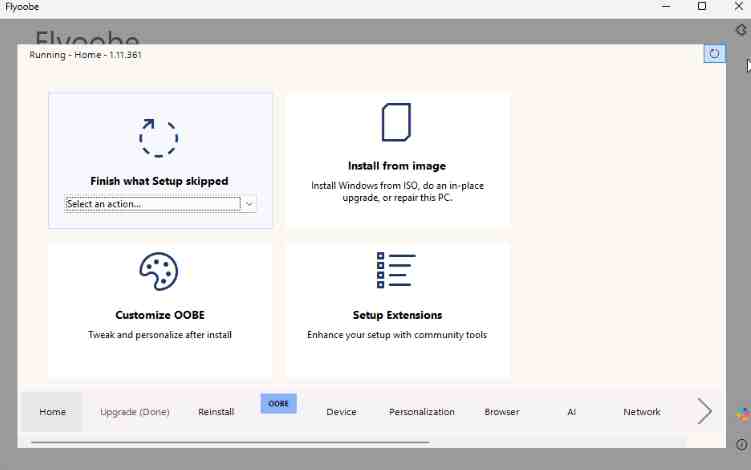Click inside the 'Select an action...' combo box
Viewport: 751px width, 470px height.
(152, 204)
